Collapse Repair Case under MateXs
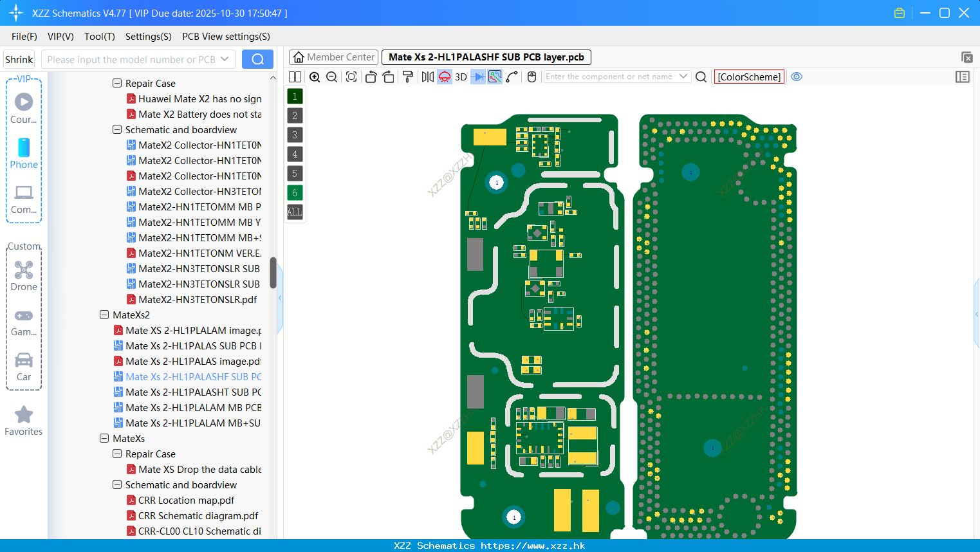Image resolution: width=980 pixels, height=552 pixels. coord(117,454)
